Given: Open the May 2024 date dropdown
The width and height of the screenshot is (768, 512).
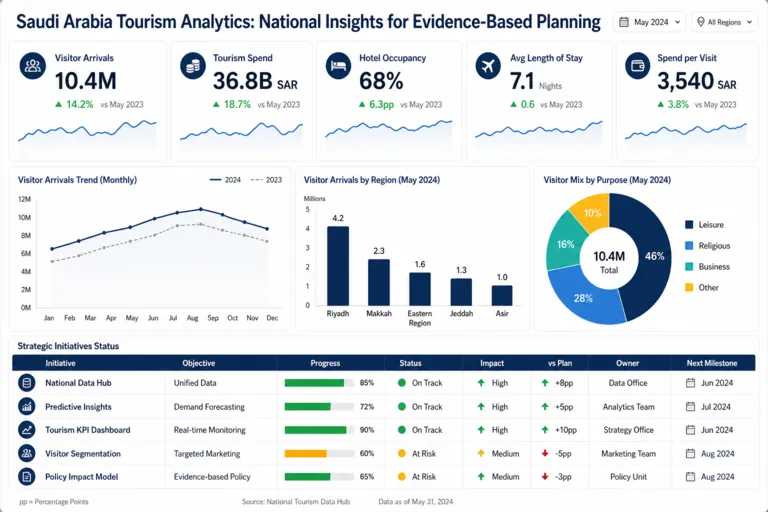Looking at the screenshot, I should (649, 22).
